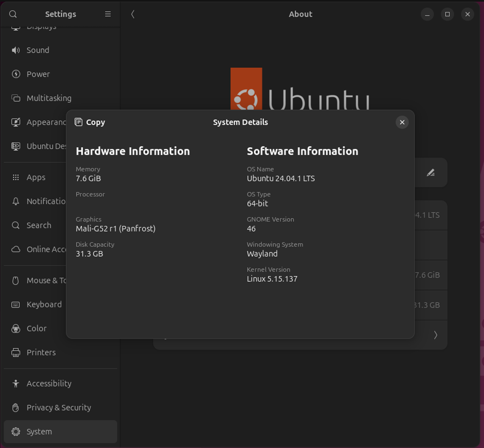The height and width of the screenshot is (448, 484).
Task: Click the Multitasking icon in sidebar
Action: pyautogui.click(x=16, y=98)
